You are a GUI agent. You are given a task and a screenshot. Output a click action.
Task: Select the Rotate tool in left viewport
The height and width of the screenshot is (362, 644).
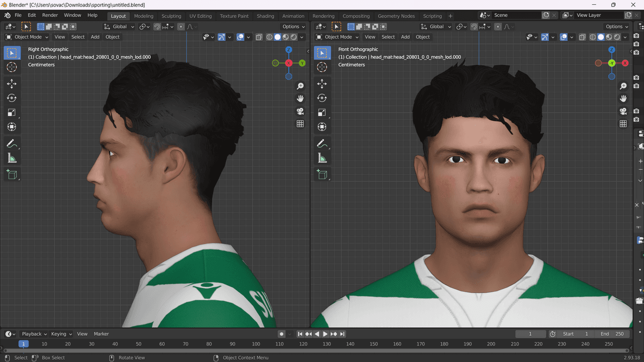click(x=12, y=98)
